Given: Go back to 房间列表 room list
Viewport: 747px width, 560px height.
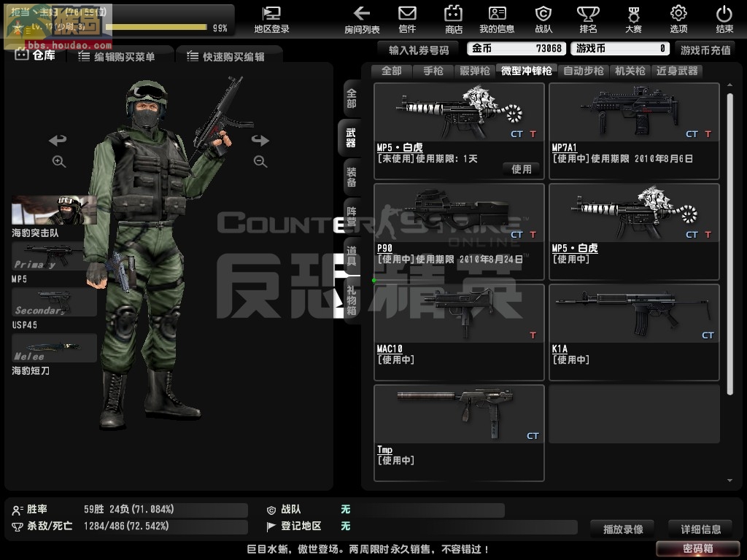Looking at the screenshot, I should [x=362, y=20].
